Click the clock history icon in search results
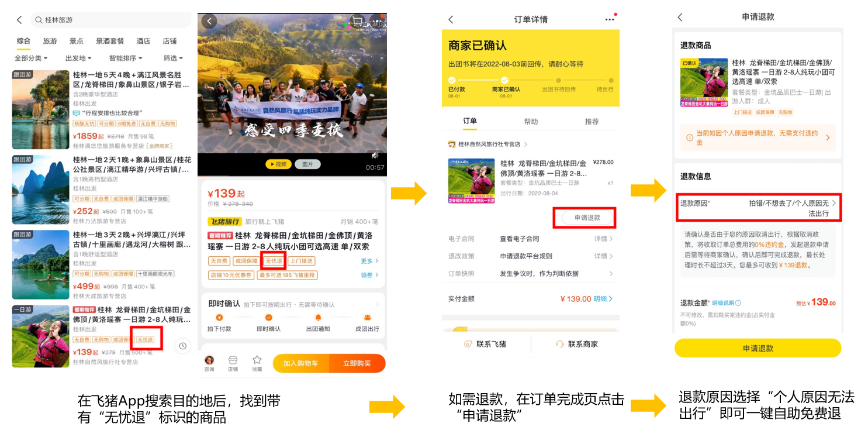This screenshot has width=868, height=437. 183,346
